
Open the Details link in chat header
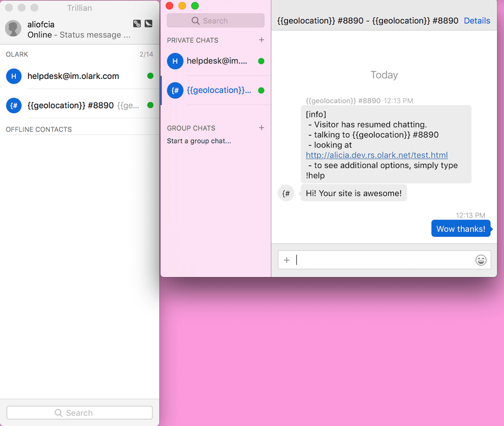(x=477, y=20)
